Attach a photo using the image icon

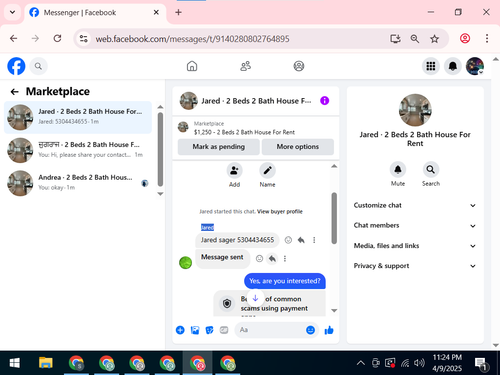[x=195, y=330]
